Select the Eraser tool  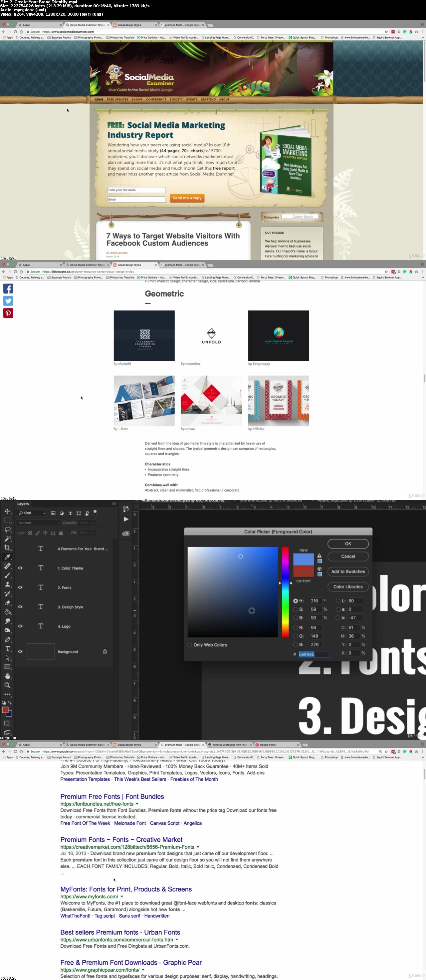(x=7, y=602)
